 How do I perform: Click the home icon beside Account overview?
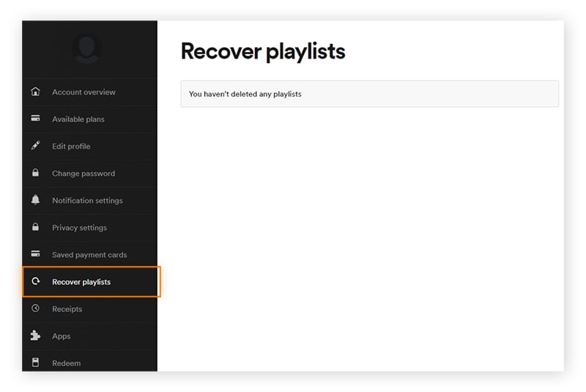pyautogui.click(x=35, y=92)
